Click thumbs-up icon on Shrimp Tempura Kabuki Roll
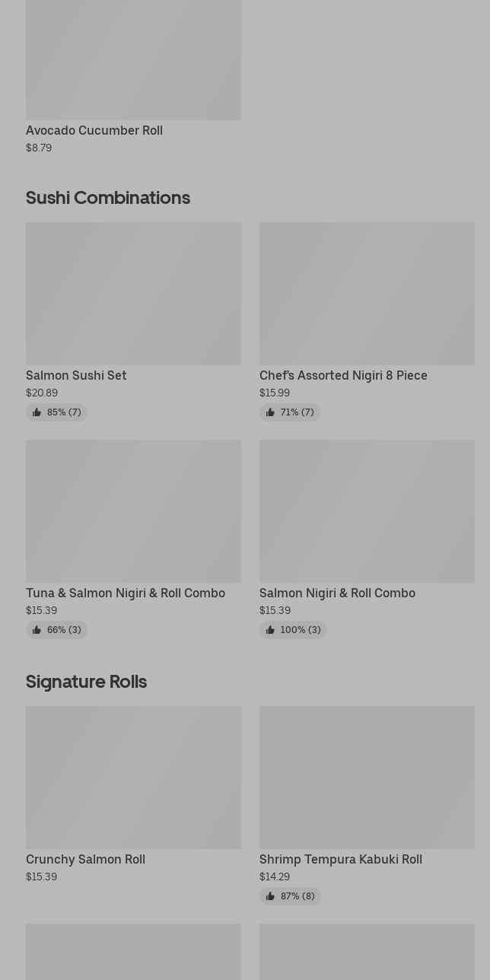 270,896
